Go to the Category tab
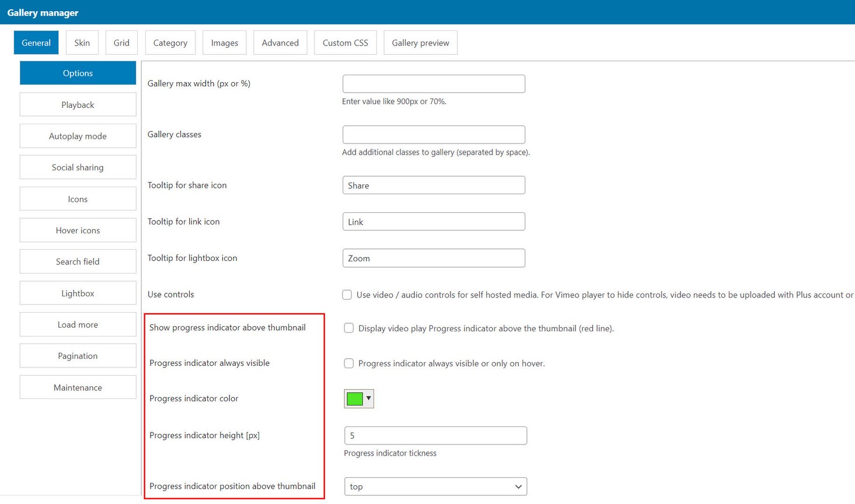 pyautogui.click(x=170, y=43)
